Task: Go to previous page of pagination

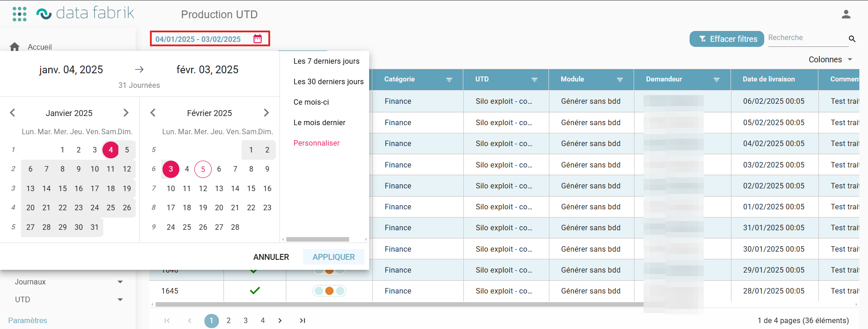Action: (190, 320)
